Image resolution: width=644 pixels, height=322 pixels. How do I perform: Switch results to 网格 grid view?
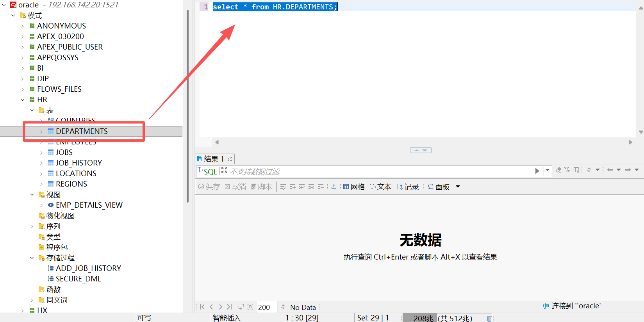(354, 187)
